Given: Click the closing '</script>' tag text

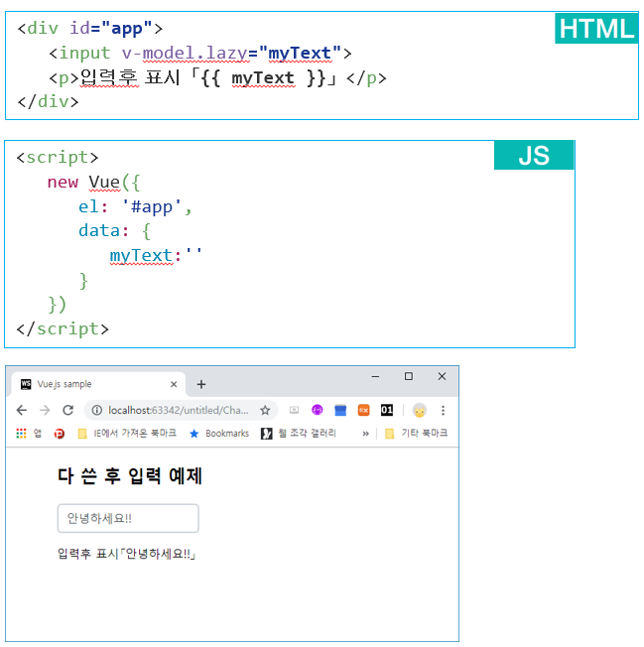Looking at the screenshot, I should (63, 328).
